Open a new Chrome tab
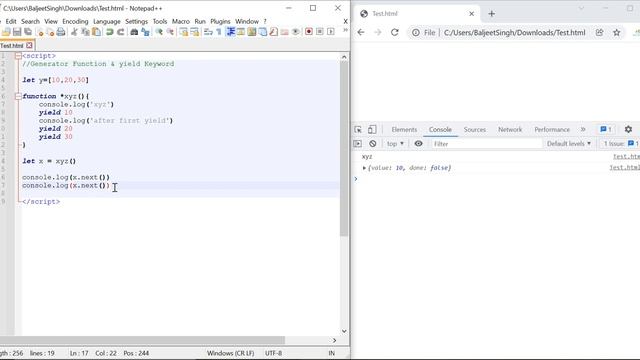 (x=491, y=13)
